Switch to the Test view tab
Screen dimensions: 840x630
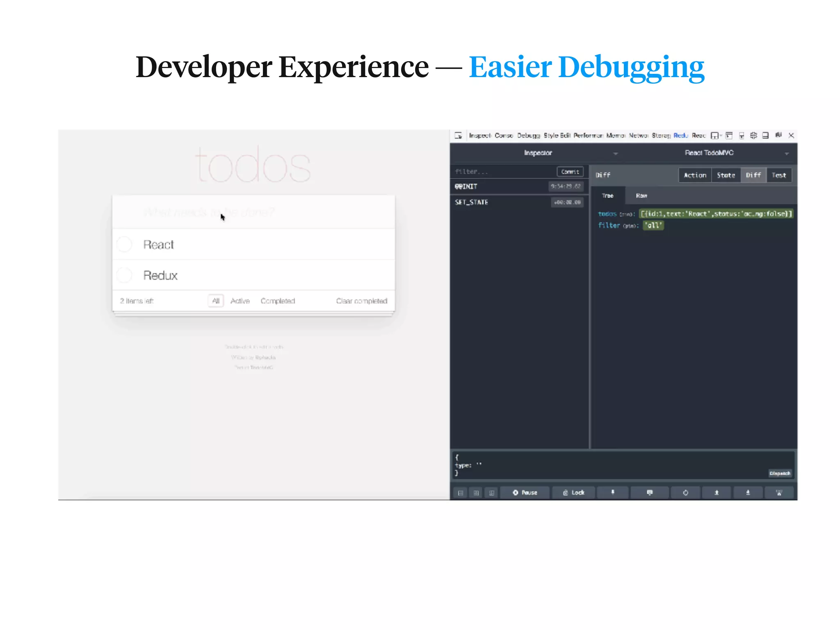click(x=779, y=175)
